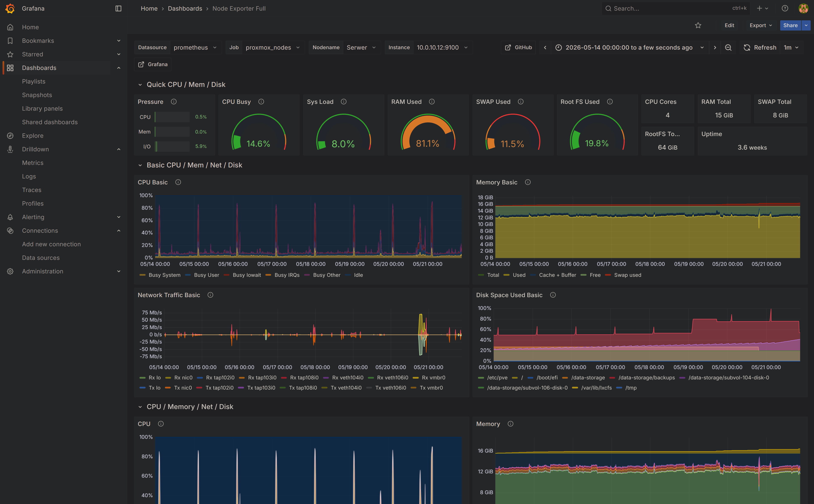The image size is (814, 504).
Task: Open the GitHub link
Action: 519,48
